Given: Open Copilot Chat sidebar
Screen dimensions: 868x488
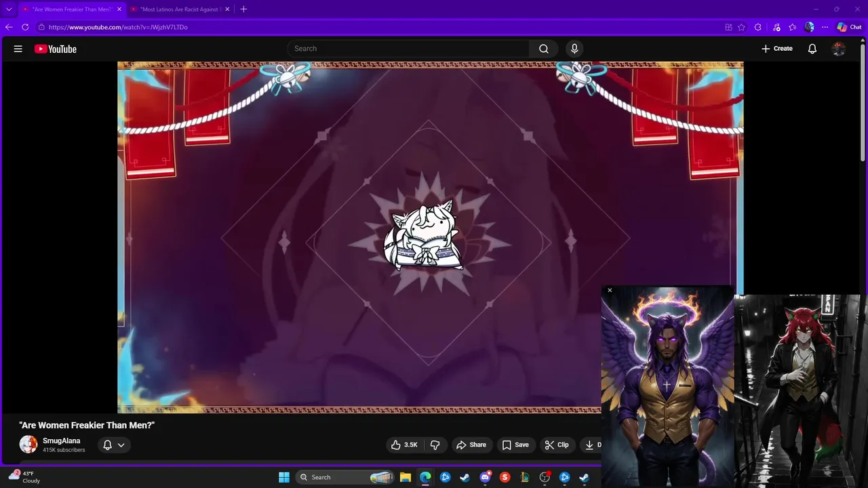Looking at the screenshot, I should click(849, 27).
